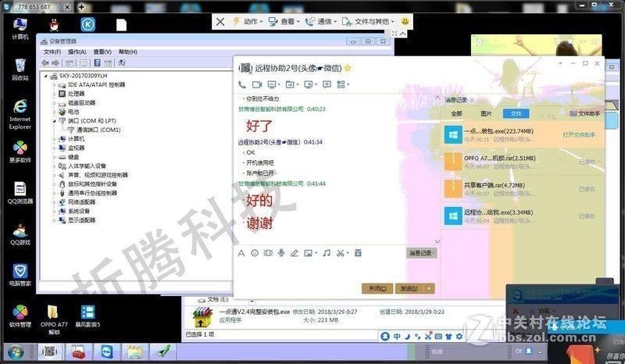Select the 共享客户端.rar file entry
Viewport: 625px width, 364px height.
click(523, 188)
